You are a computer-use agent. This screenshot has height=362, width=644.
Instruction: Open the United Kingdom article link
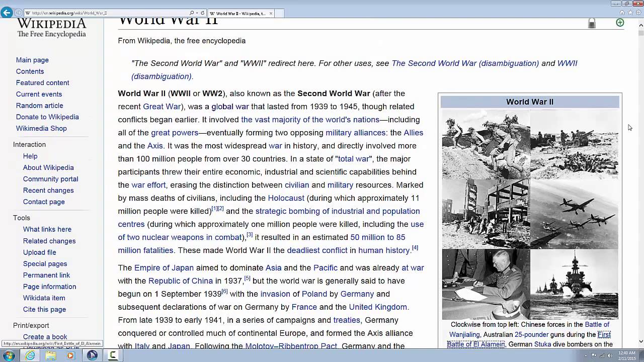click(x=378, y=307)
